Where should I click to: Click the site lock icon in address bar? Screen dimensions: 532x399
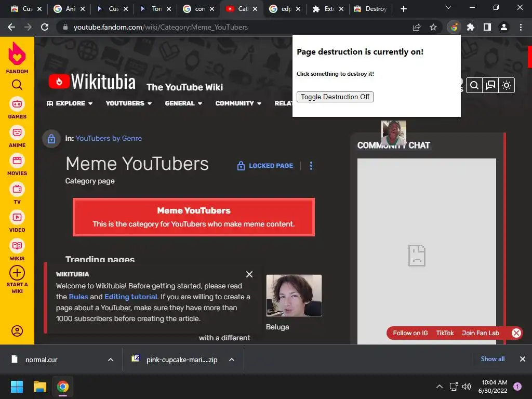tap(65, 27)
